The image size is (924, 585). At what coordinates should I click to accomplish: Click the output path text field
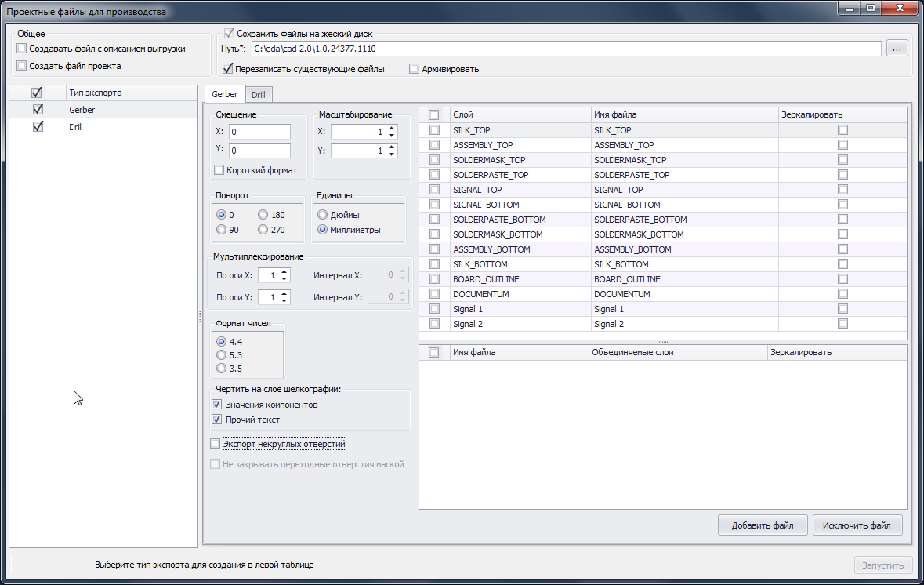[567, 49]
